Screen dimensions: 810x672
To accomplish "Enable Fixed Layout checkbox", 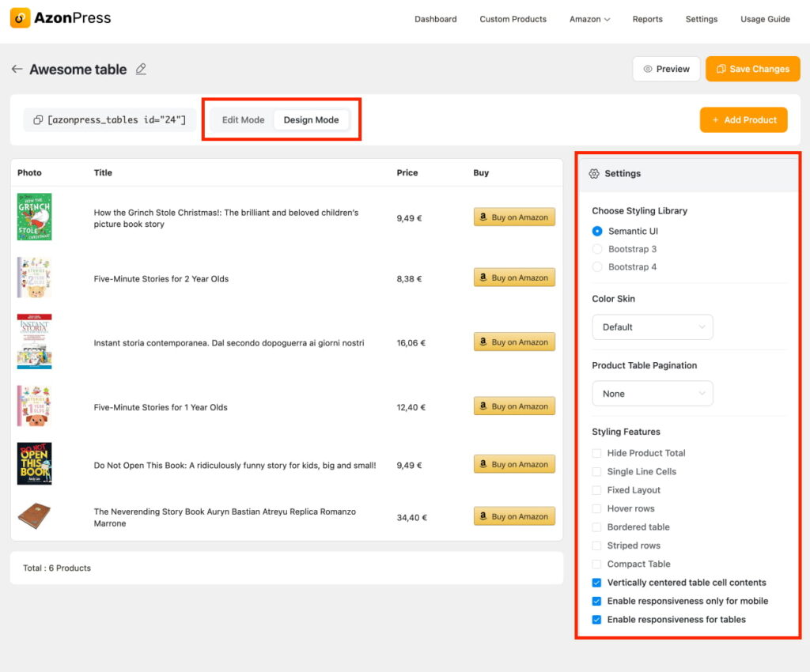I will point(596,490).
